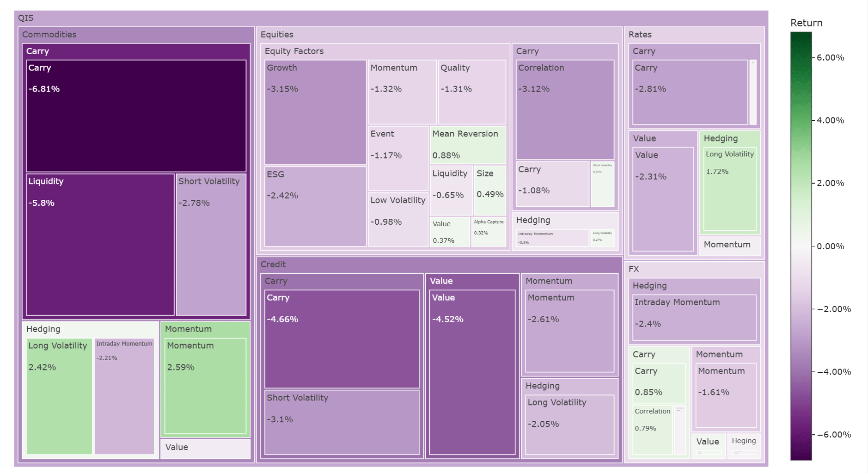Expand the Commodities sector header

[136, 35]
